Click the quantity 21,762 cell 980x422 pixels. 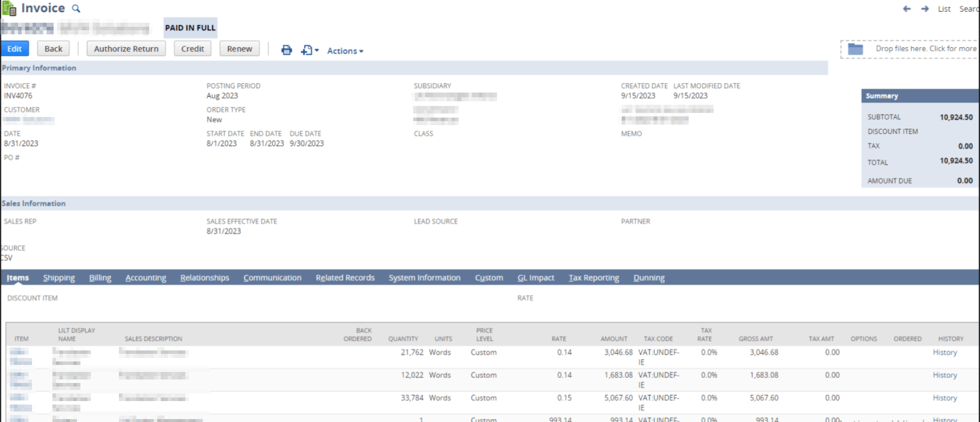click(412, 352)
